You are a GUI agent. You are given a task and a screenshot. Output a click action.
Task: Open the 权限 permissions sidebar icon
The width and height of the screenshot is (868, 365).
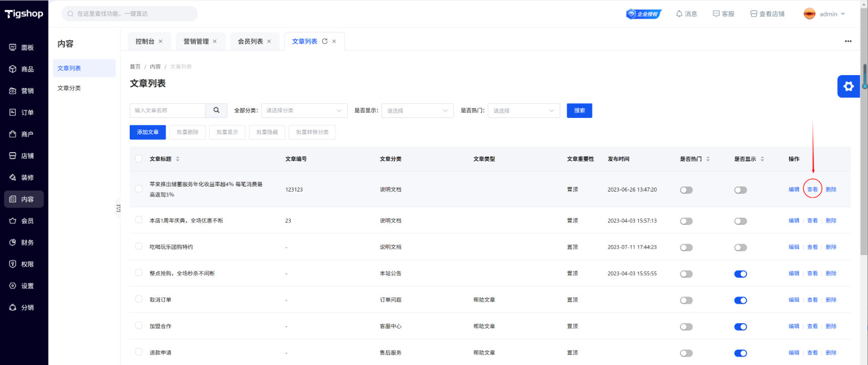click(13, 264)
